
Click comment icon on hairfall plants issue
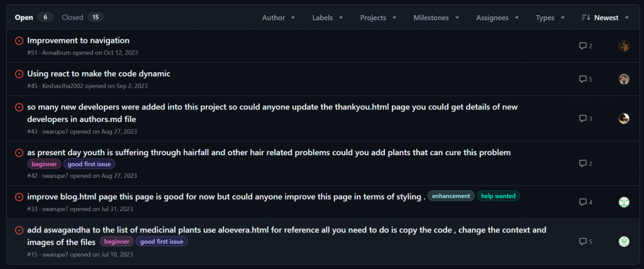pyautogui.click(x=582, y=163)
